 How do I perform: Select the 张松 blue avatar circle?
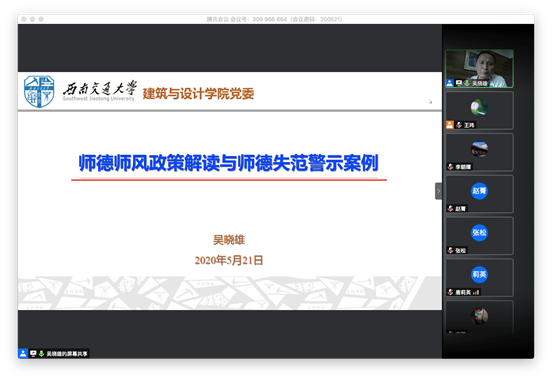479,232
